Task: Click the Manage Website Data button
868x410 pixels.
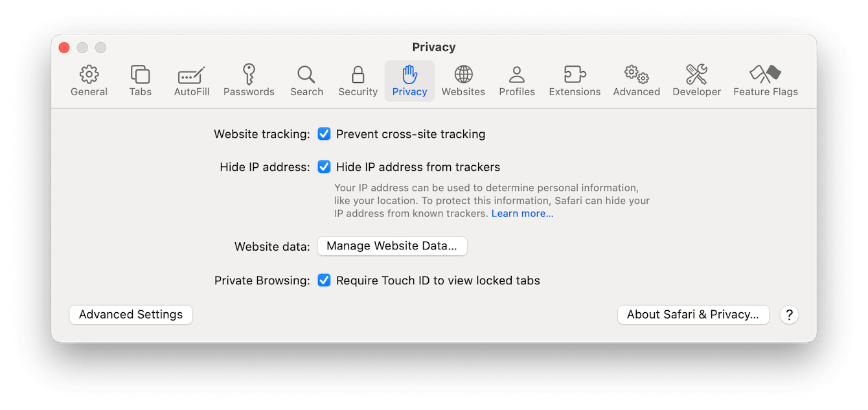Action: point(392,246)
